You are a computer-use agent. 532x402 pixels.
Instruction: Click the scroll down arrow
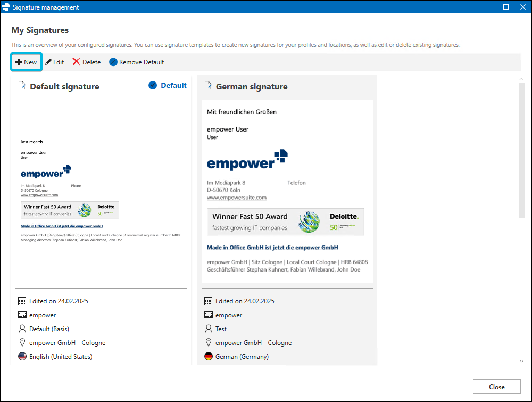click(521, 361)
